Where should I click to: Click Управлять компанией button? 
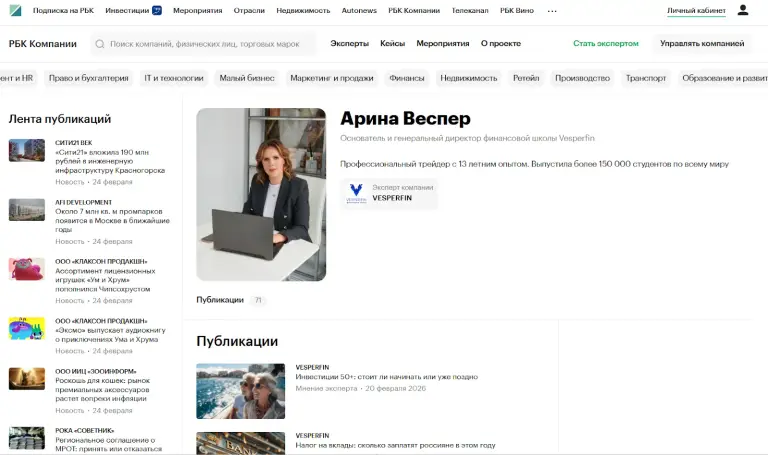(702, 44)
